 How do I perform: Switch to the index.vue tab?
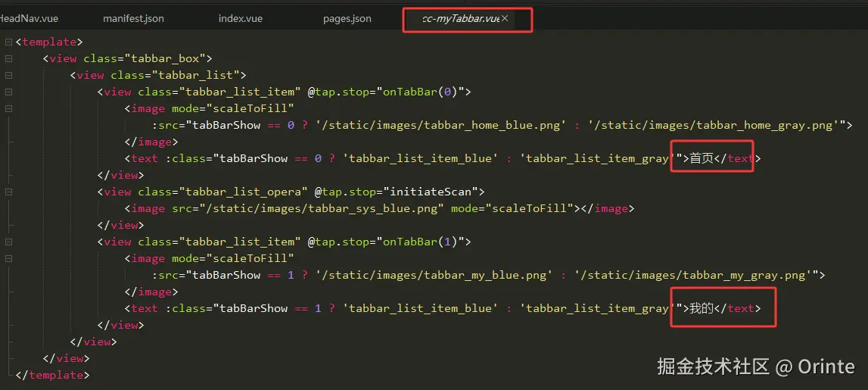(240, 19)
